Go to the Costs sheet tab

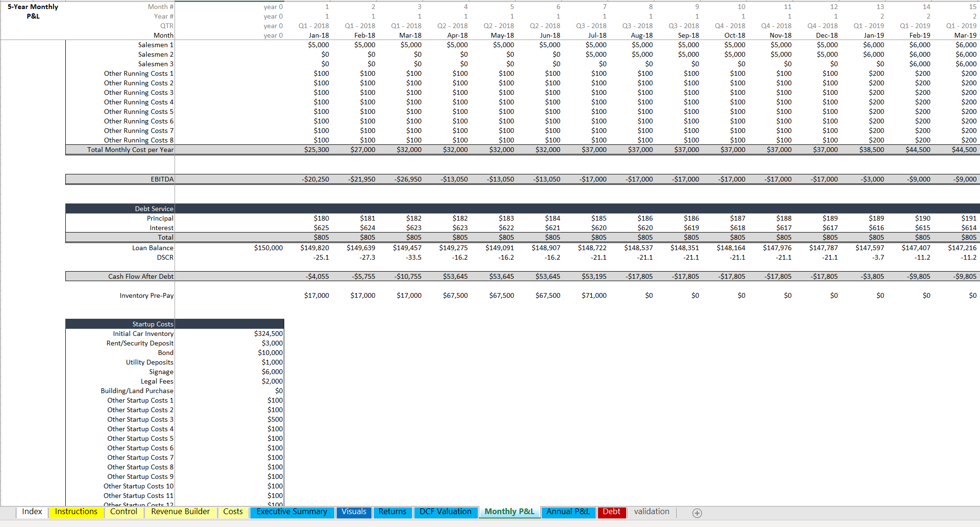pos(233,512)
